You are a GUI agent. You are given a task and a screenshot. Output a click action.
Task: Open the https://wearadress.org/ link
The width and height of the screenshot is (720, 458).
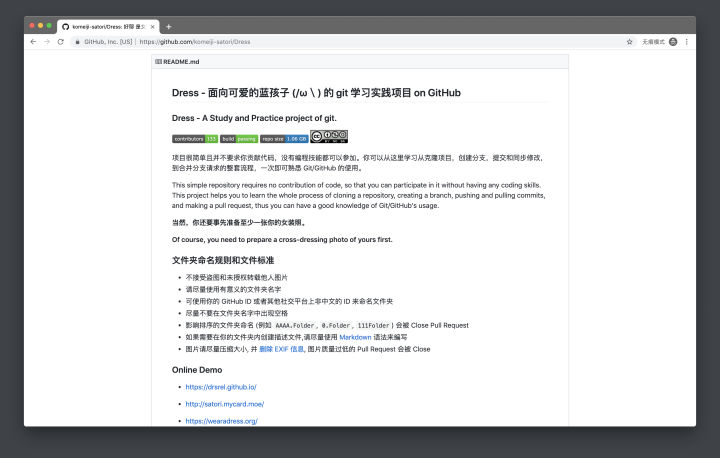coord(221,421)
